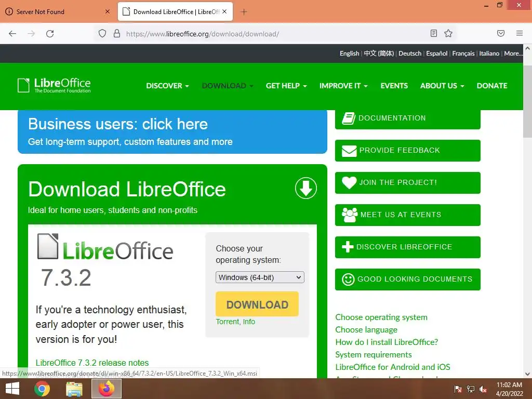Click the page vertical scrollbar thumb

coord(527,102)
